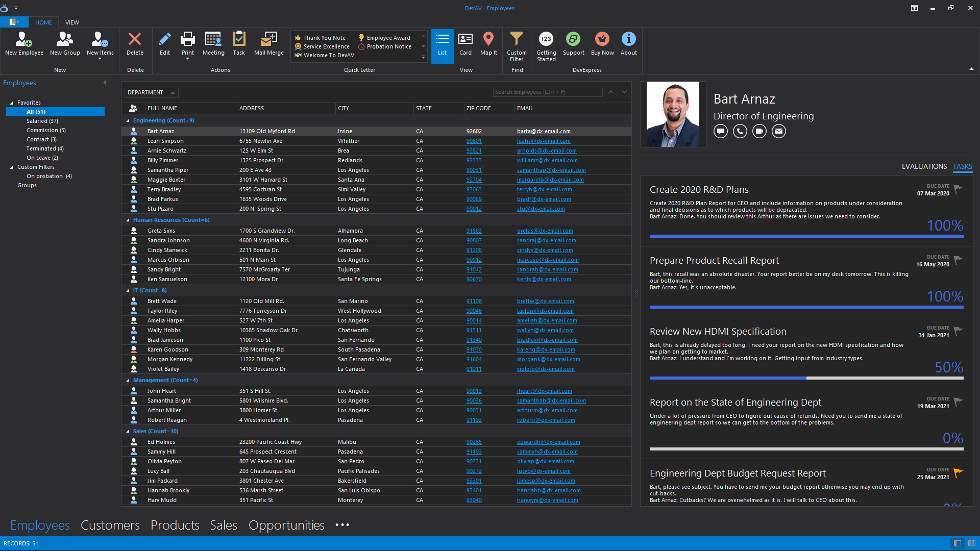The height and width of the screenshot is (551, 980).
Task: Switch to the VIEW ribbon tab
Action: tap(72, 22)
